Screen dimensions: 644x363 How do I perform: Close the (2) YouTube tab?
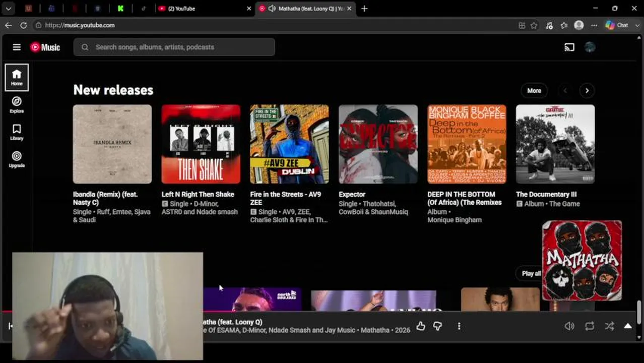[x=248, y=9]
